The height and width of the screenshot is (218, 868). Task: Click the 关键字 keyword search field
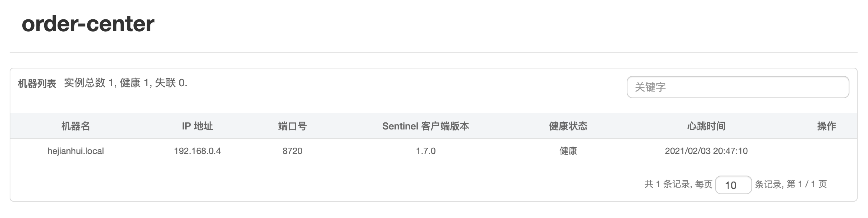click(x=737, y=87)
